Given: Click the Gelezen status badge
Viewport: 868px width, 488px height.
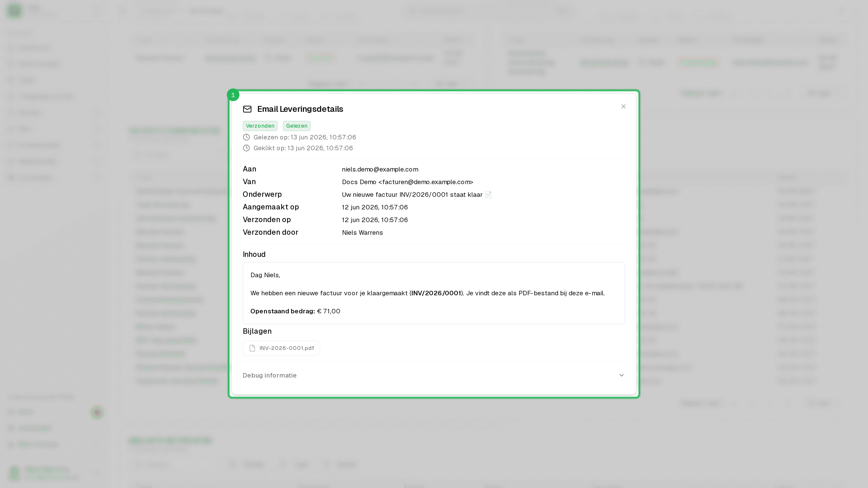Looking at the screenshot, I should [x=297, y=126].
